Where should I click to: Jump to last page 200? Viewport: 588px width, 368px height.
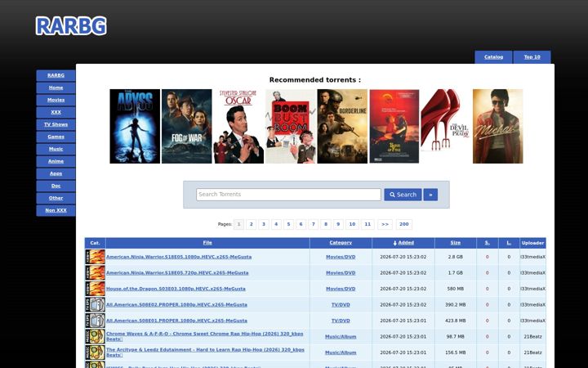click(x=404, y=224)
